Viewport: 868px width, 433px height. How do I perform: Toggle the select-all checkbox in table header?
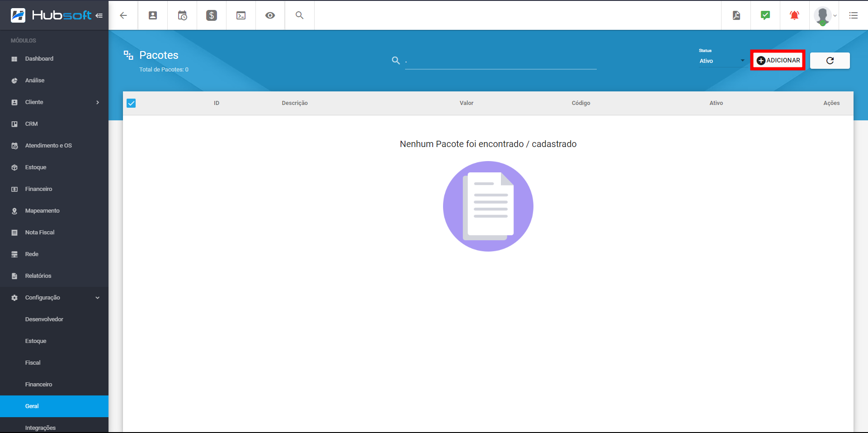[131, 103]
